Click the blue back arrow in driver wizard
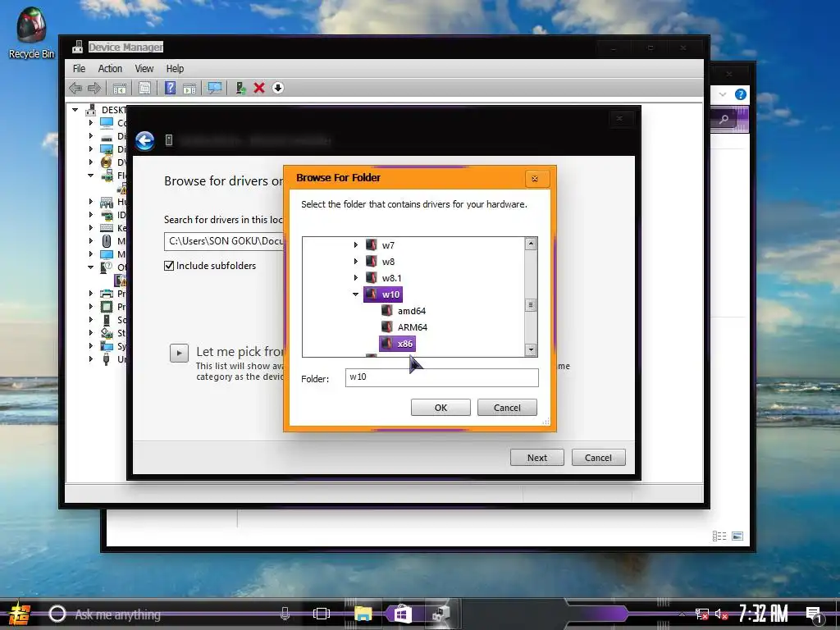Screen dimensions: 840x630 coord(144,141)
